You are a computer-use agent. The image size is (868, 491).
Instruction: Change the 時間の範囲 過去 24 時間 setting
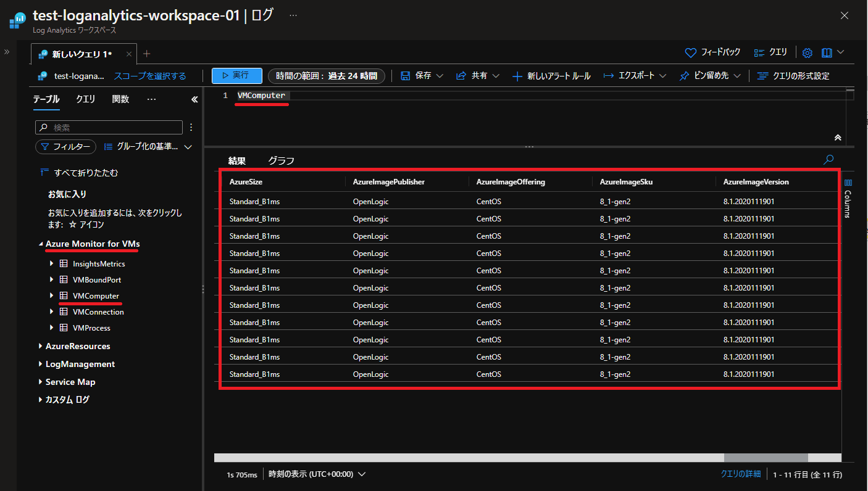click(x=327, y=76)
